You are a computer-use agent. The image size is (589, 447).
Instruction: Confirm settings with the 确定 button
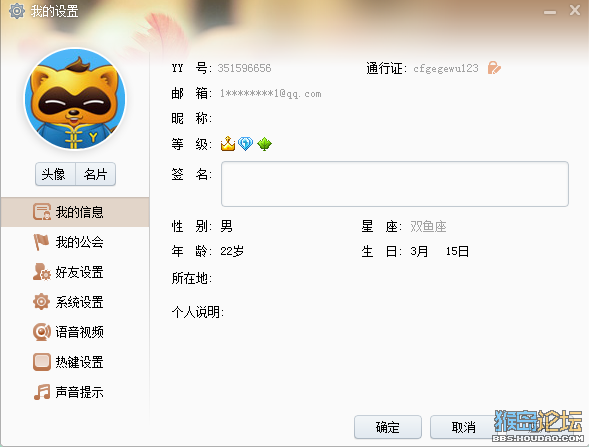point(388,427)
